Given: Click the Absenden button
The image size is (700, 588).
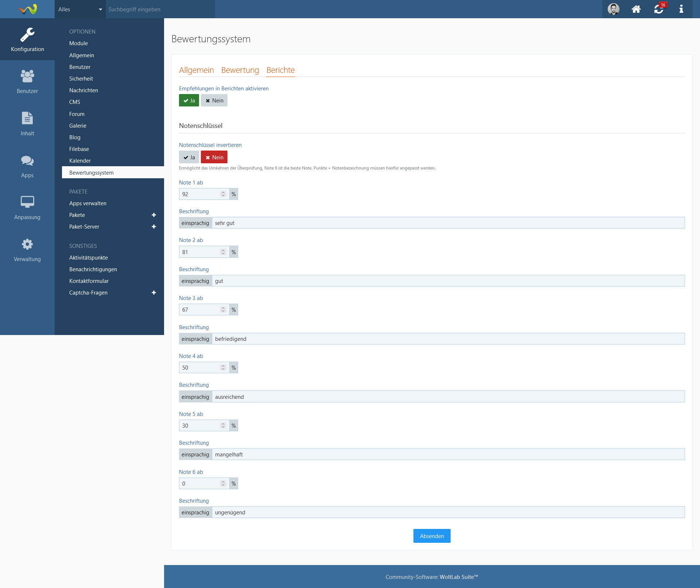Looking at the screenshot, I should 432,536.
